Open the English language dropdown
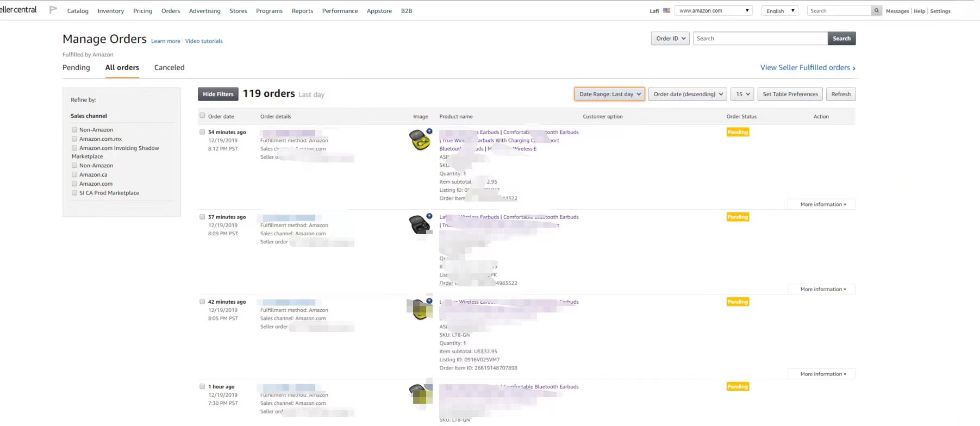 tap(779, 11)
